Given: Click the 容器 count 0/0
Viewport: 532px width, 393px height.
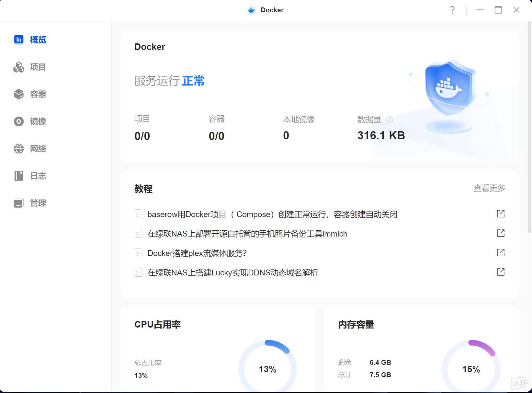Looking at the screenshot, I should pyautogui.click(x=217, y=136).
